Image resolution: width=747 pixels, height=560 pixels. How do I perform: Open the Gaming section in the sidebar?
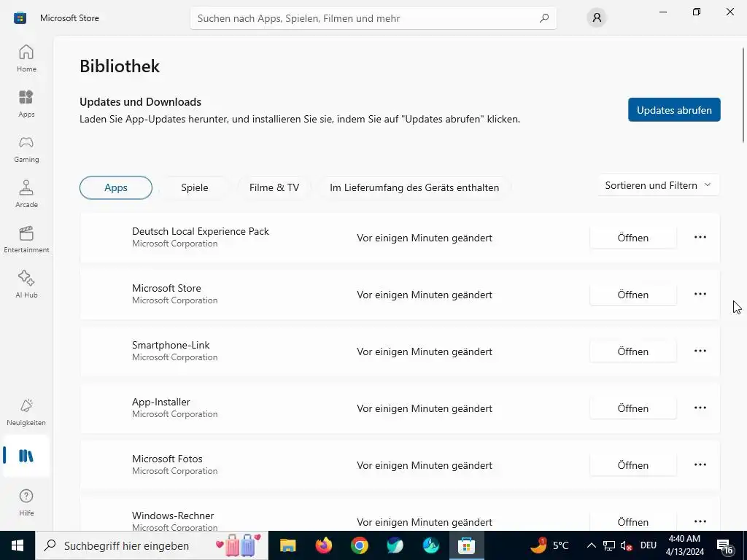[x=26, y=149]
